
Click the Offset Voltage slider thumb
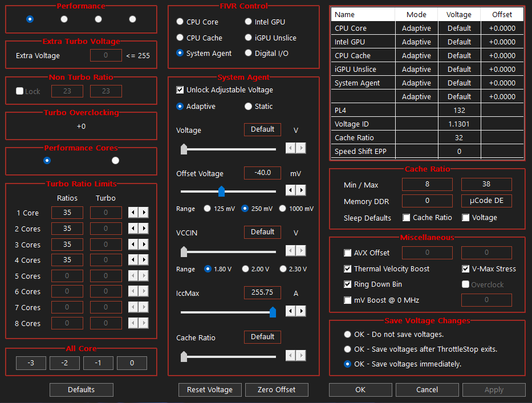[x=222, y=191]
